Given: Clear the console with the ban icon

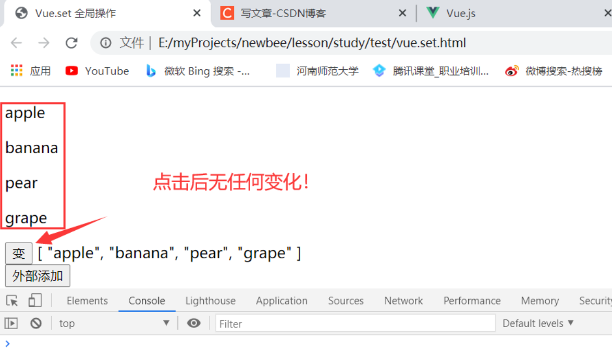Looking at the screenshot, I should click(x=36, y=323).
